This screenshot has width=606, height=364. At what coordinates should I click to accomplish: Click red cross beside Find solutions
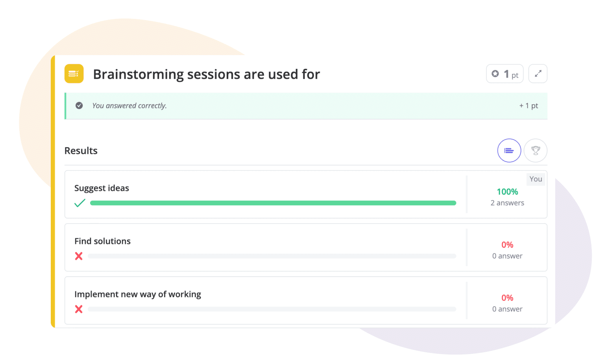79,256
